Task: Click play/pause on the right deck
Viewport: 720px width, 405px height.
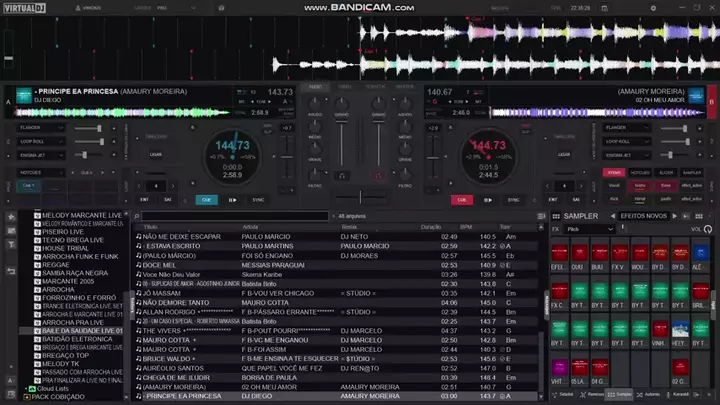Action: coord(488,199)
